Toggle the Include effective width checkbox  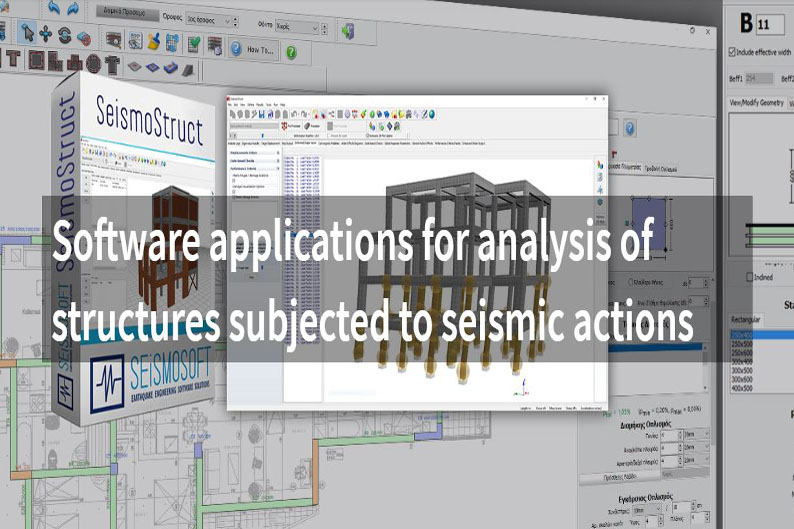(732, 52)
